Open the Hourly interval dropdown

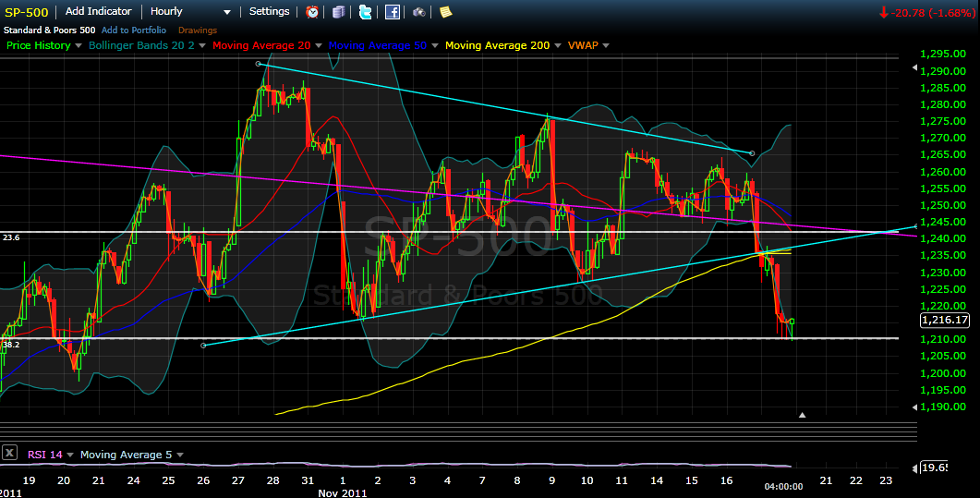tap(190, 11)
